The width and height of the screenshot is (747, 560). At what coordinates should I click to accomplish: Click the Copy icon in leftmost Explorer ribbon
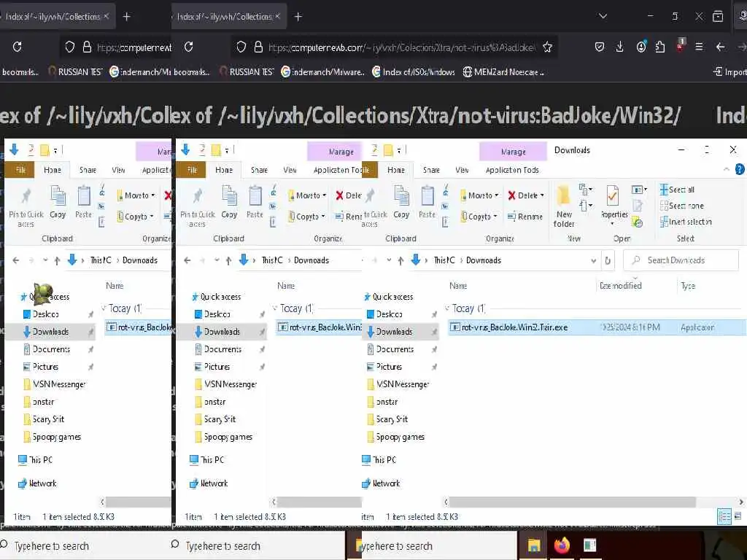(58, 203)
